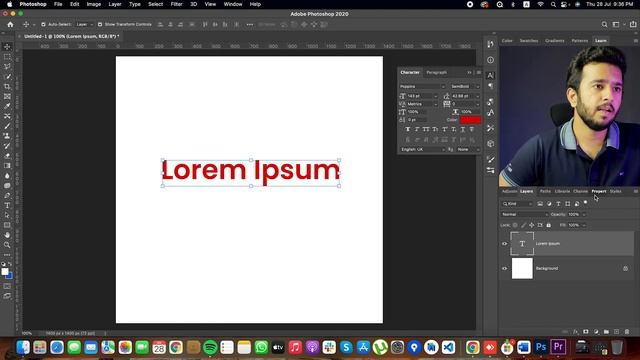Image resolution: width=640 pixels, height=360 pixels.
Task: Switch to the Swatches tab
Action: point(529,41)
